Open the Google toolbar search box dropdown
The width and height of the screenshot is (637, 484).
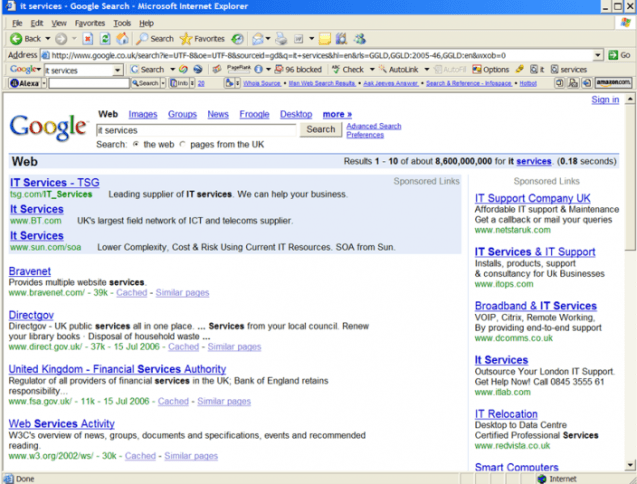[x=117, y=70]
